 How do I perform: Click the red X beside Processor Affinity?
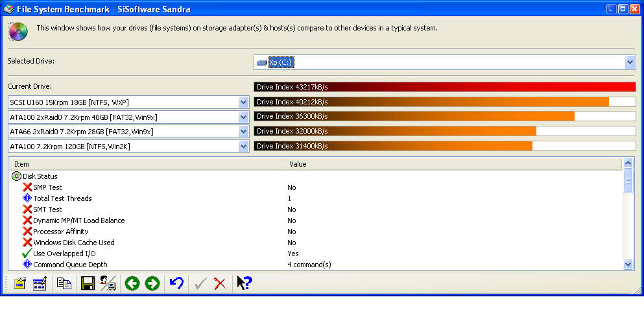coord(27,231)
